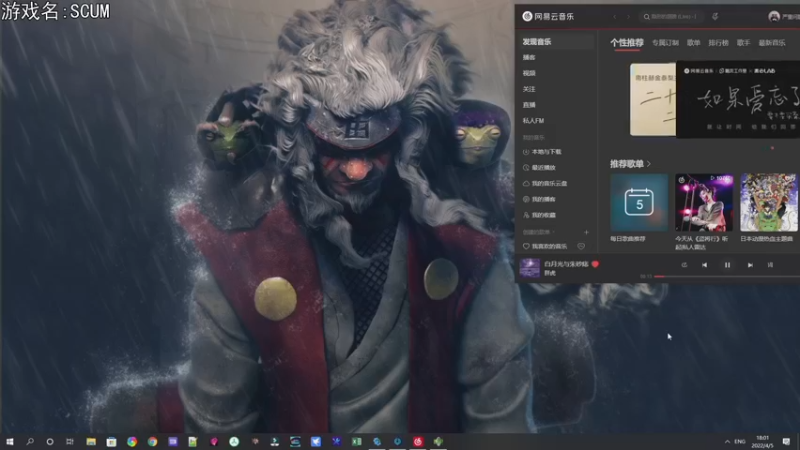Open the 今天从《逆袭行》 playlist cover
The width and height of the screenshot is (800, 450).
click(704, 203)
